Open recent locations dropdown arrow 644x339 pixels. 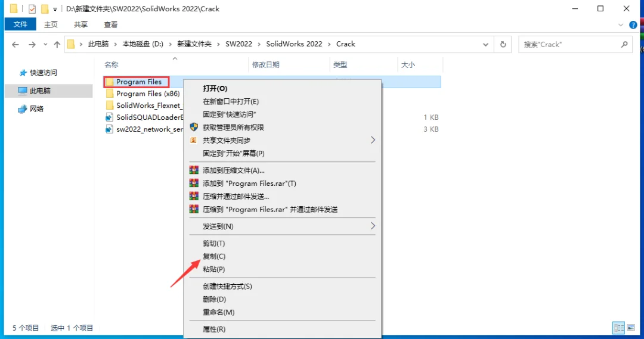click(45, 44)
